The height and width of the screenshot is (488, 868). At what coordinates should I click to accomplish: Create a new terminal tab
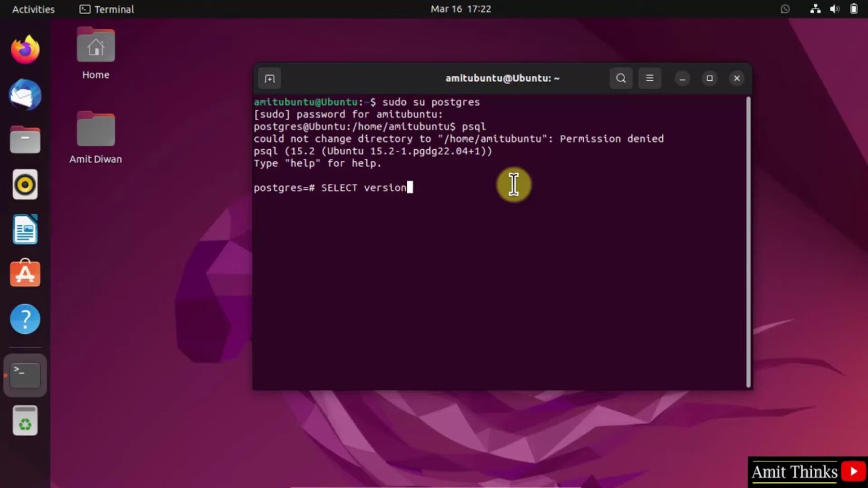[269, 78]
